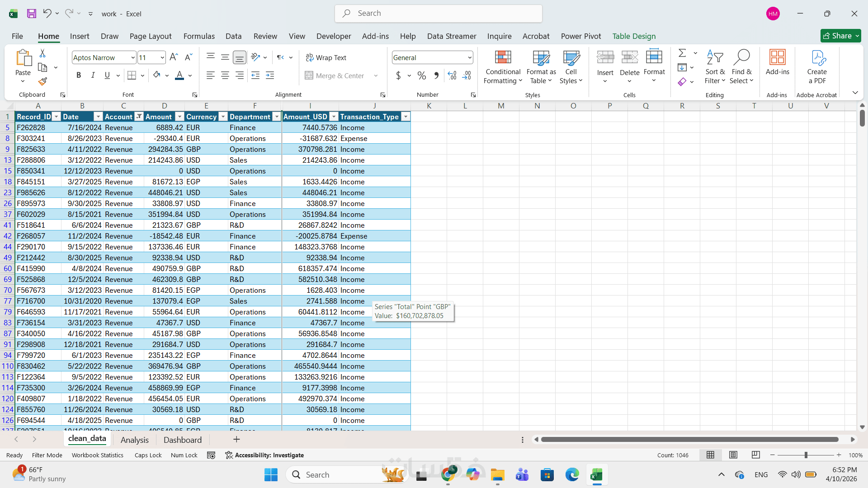Open the Formulas ribbon tab
This screenshot has height=488, width=868.
coord(199,36)
